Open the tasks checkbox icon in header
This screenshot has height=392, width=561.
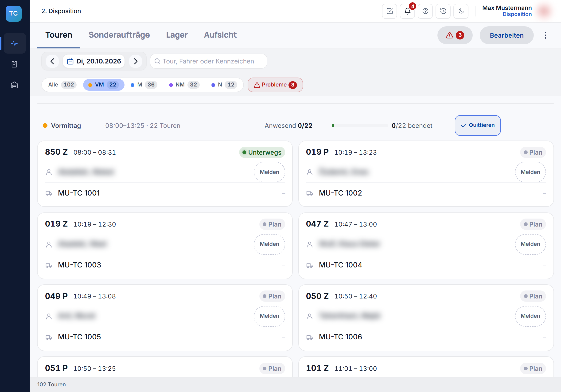(x=390, y=11)
